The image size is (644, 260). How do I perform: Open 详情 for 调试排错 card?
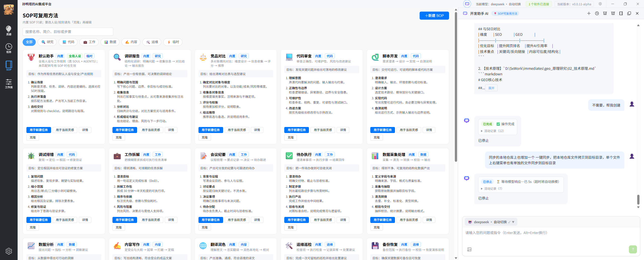click(85, 220)
